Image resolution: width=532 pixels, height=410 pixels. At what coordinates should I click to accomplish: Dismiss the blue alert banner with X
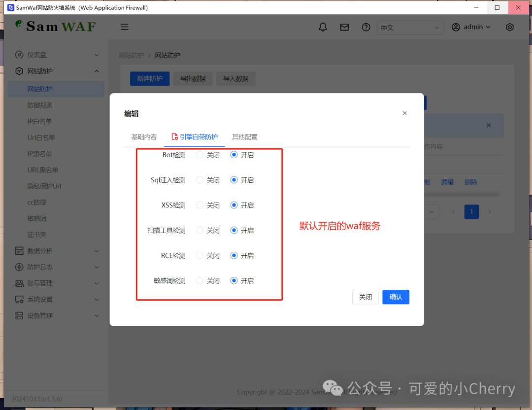pos(489,125)
